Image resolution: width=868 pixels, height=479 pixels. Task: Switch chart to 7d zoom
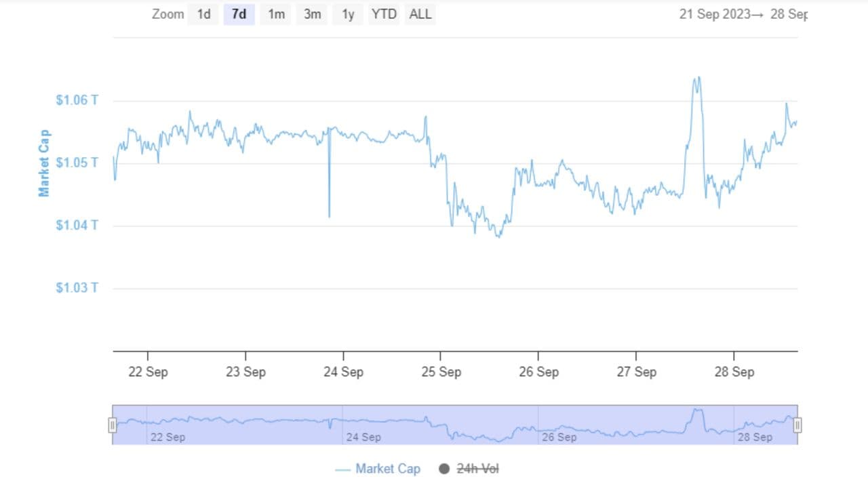point(239,14)
